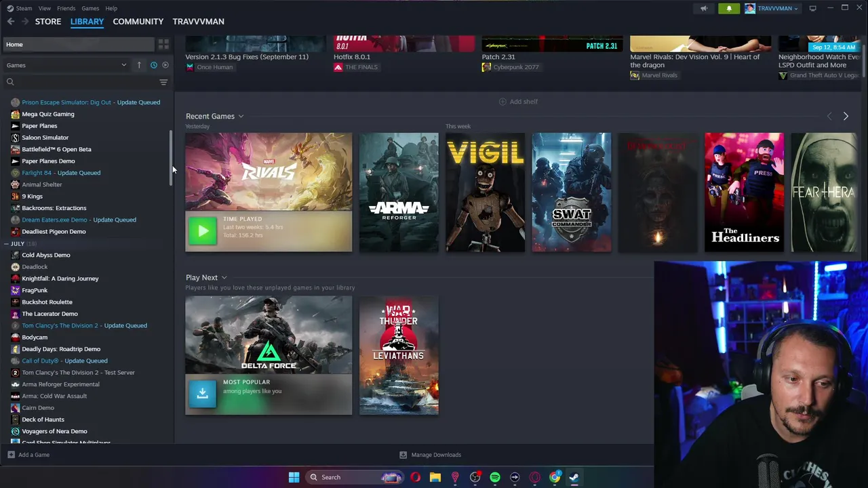The width and height of the screenshot is (868, 488).
Task: Click Add a Game
Action: pyautogui.click(x=28, y=455)
